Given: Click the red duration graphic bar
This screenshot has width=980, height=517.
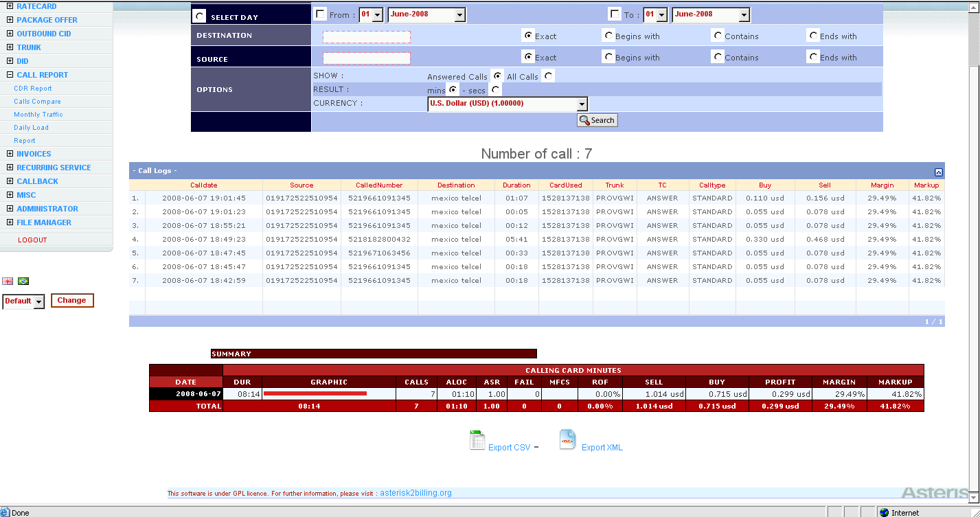Looking at the screenshot, I should click(315, 393).
